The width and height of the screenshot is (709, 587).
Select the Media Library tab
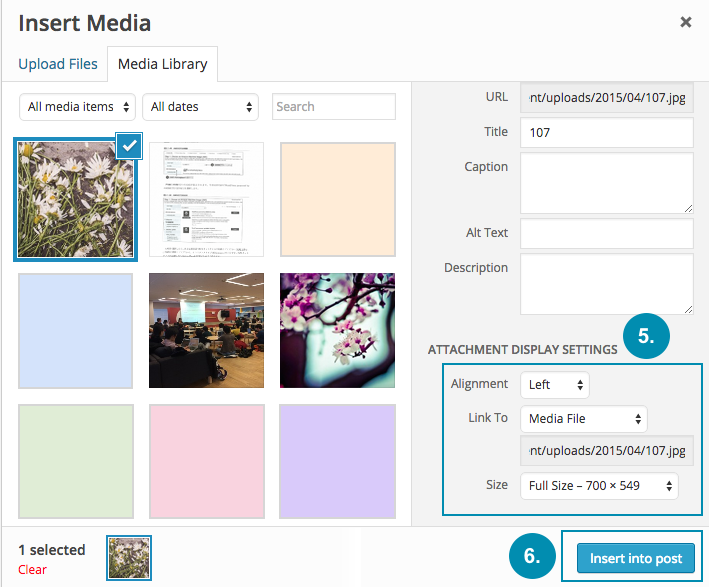click(x=162, y=64)
